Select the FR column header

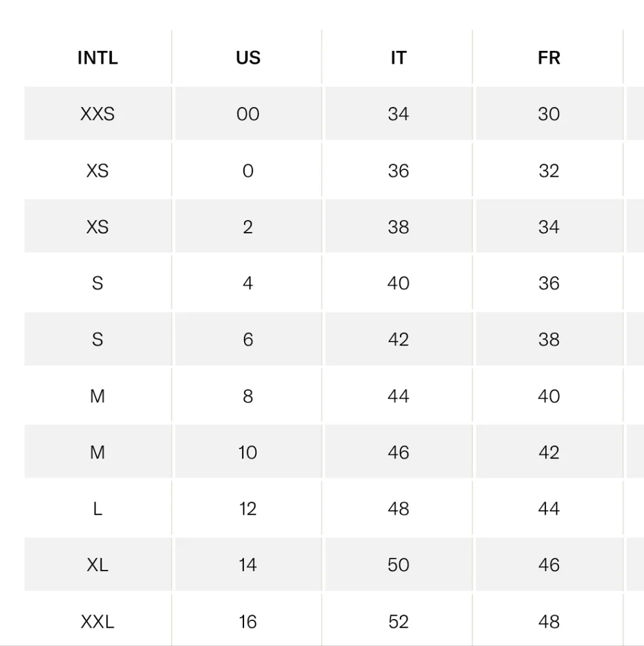[x=549, y=58]
